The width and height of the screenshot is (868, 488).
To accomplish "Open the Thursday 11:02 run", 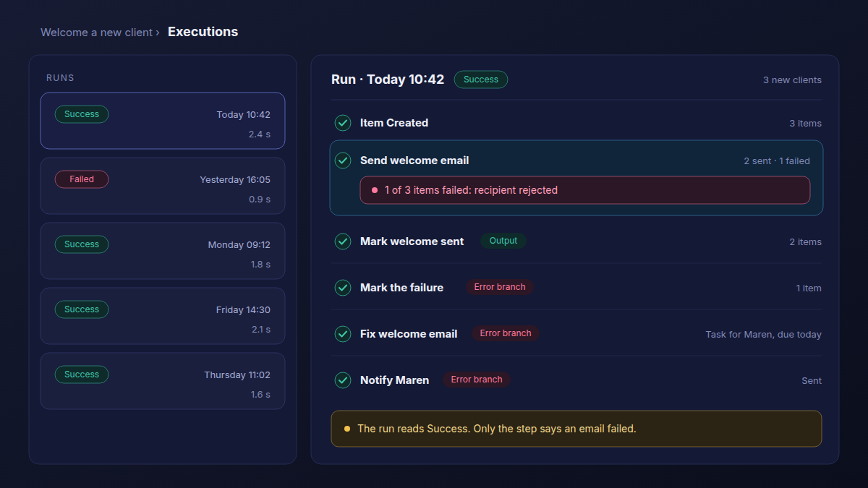I will pyautogui.click(x=163, y=381).
